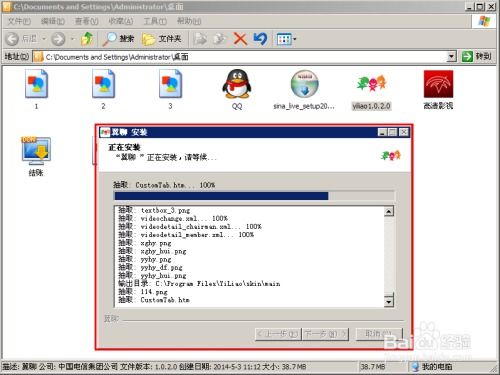Open the 工具 menu
The image size is (500, 375).
pos(155,21)
